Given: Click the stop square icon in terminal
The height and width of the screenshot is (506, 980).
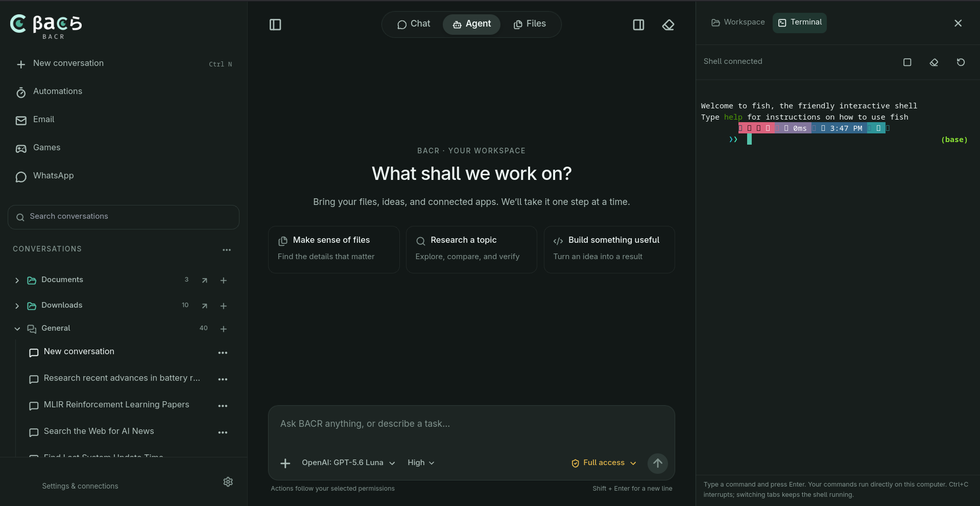Looking at the screenshot, I should [x=907, y=62].
